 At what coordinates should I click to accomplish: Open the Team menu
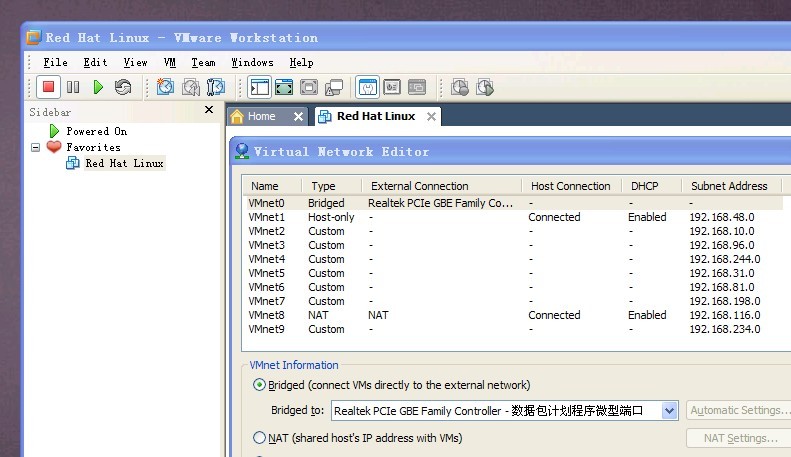click(203, 62)
